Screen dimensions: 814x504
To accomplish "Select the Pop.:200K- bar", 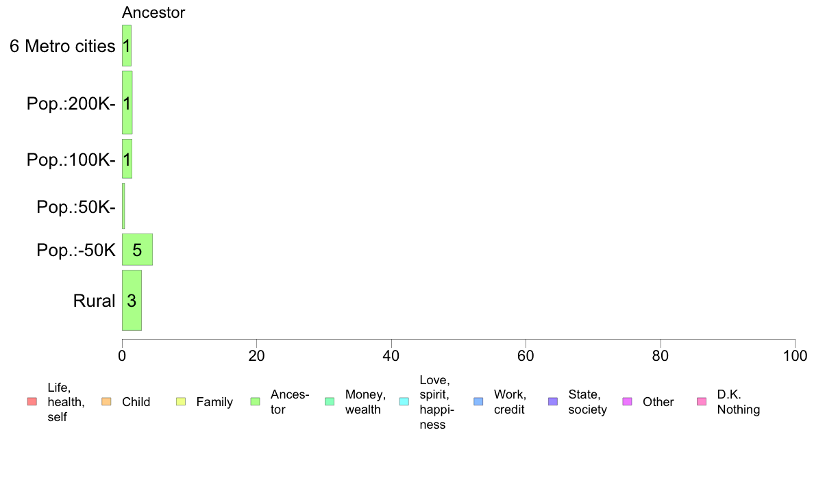I will tap(127, 103).
